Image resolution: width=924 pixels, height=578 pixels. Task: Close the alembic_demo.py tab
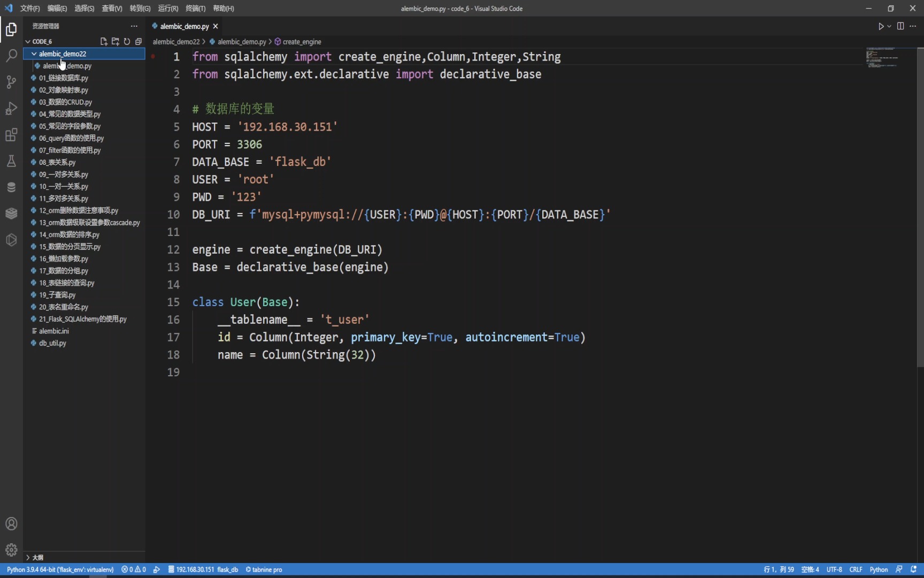pyautogui.click(x=215, y=26)
